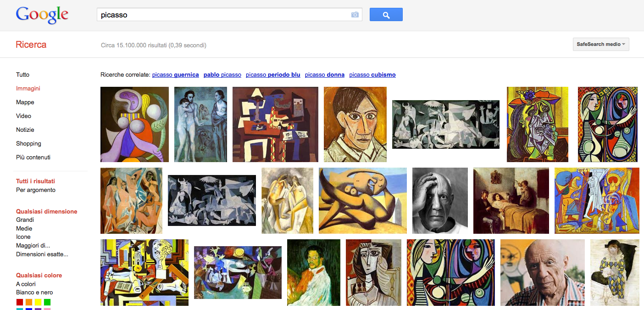This screenshot has width=644, height=310.
Task: Open Les Demoiselles d'Avignon thumbnail
Action: (131, 201)
